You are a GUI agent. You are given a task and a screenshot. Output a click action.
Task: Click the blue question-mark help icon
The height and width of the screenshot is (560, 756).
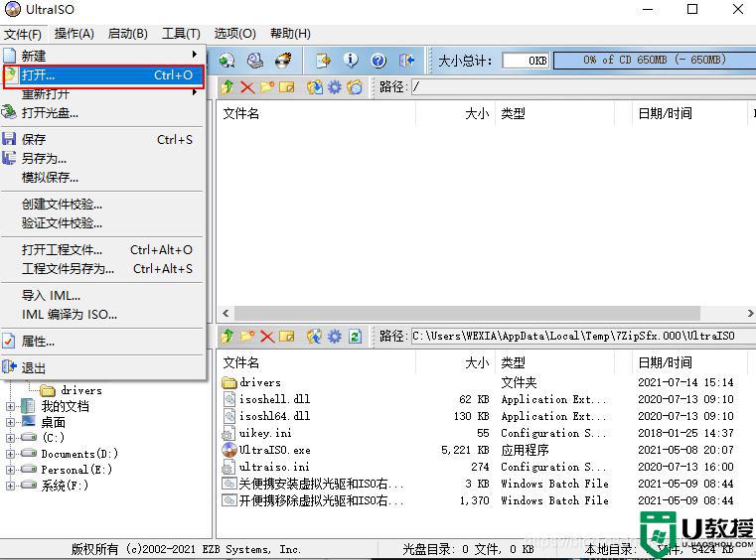point(378,61)
